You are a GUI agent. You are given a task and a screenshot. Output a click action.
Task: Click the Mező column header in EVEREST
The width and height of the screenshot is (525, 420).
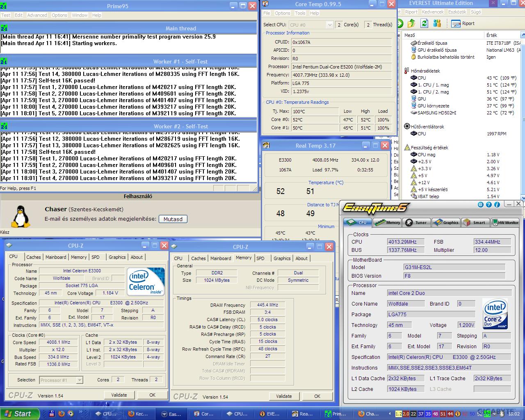click(443, 35)
